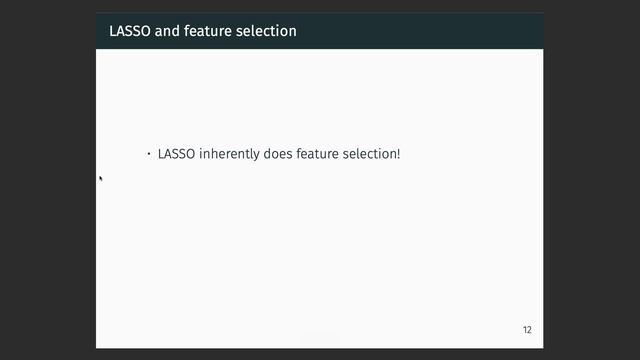Click the dark margin right of the slide
Screen dimensions: 640x360
click(x=592, y=180)
